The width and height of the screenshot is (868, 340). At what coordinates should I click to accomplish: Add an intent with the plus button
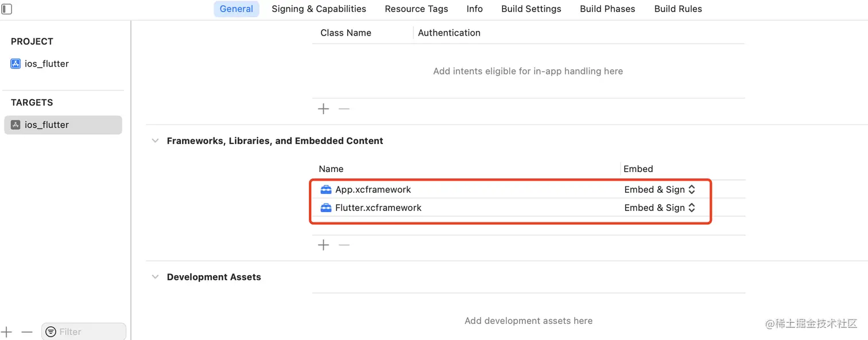pos(324,109)
